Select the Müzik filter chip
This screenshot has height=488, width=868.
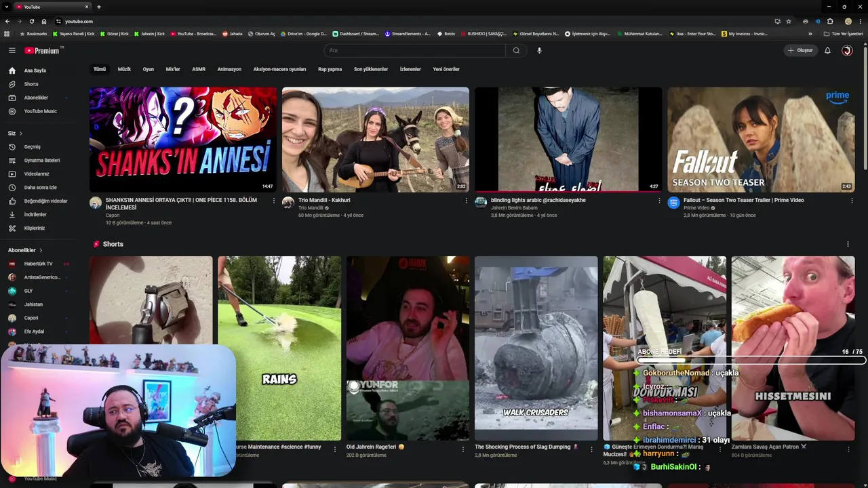coord(124,69)
